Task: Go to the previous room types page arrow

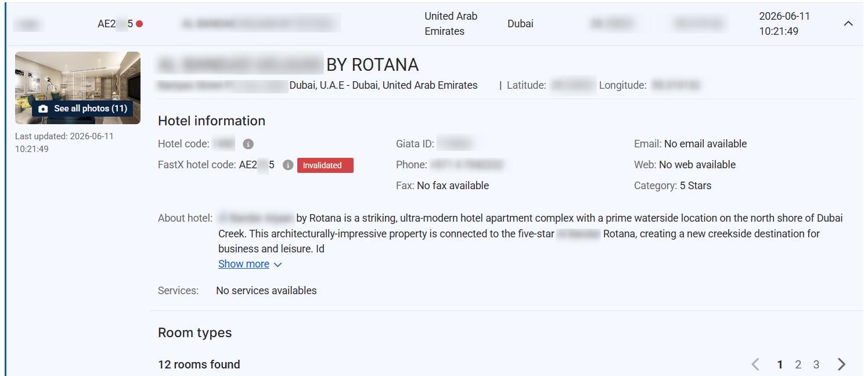Action: click(755, 364)
